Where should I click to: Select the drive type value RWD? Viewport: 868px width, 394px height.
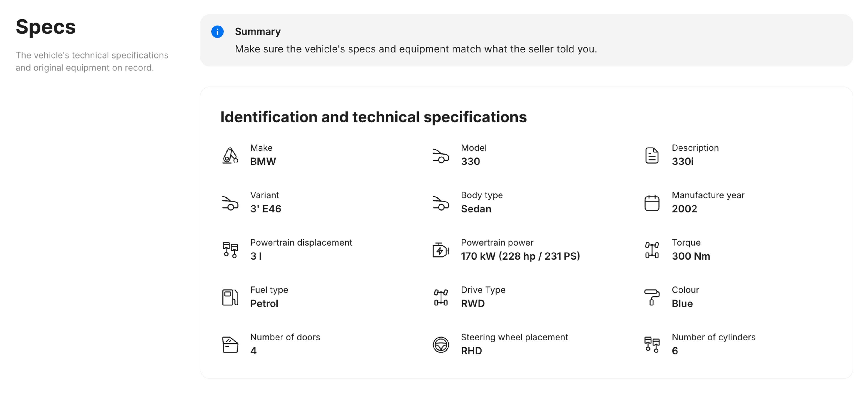click(x=473, y=304)
